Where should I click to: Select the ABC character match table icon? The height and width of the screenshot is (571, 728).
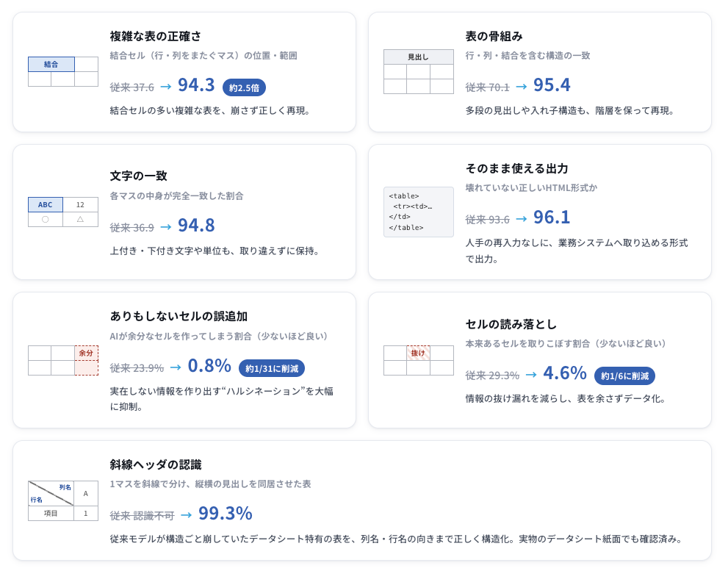[x=63, y=212]
